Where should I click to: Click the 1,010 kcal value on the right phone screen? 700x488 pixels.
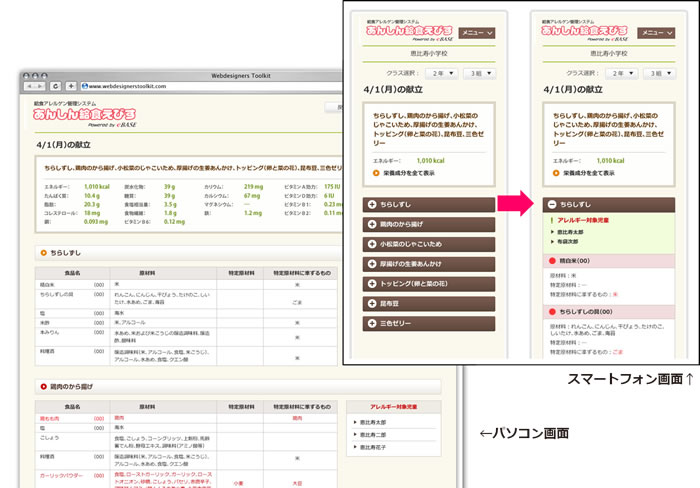click(610, 161)
